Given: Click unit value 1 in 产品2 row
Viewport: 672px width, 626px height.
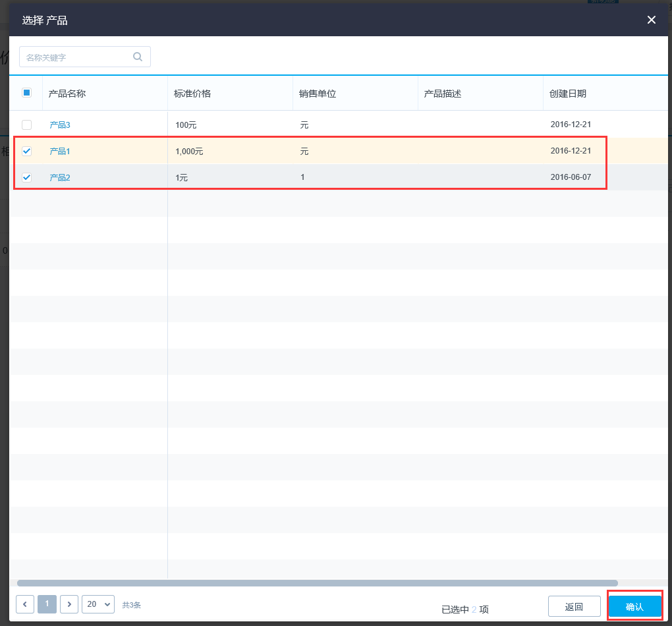Looking at the screenshot, I should click(x=302, y=177).
